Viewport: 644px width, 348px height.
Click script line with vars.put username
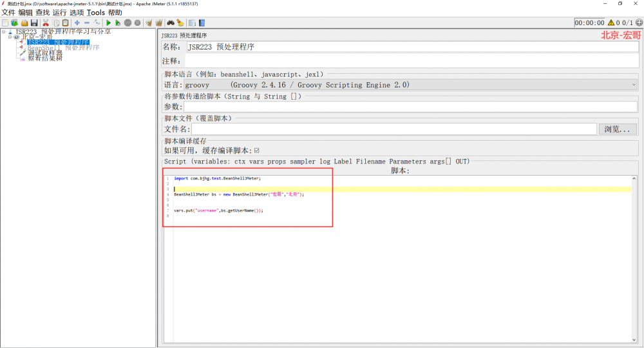218,210
